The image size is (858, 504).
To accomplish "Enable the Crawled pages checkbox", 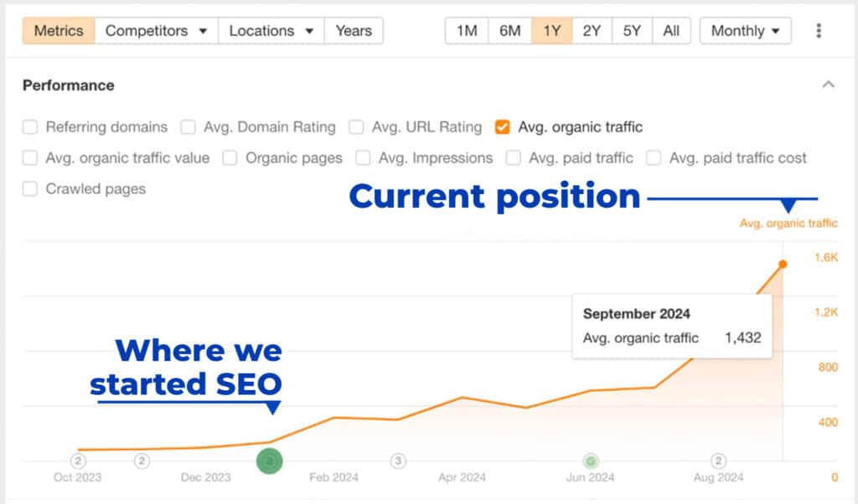I will [x=30, y=188].
